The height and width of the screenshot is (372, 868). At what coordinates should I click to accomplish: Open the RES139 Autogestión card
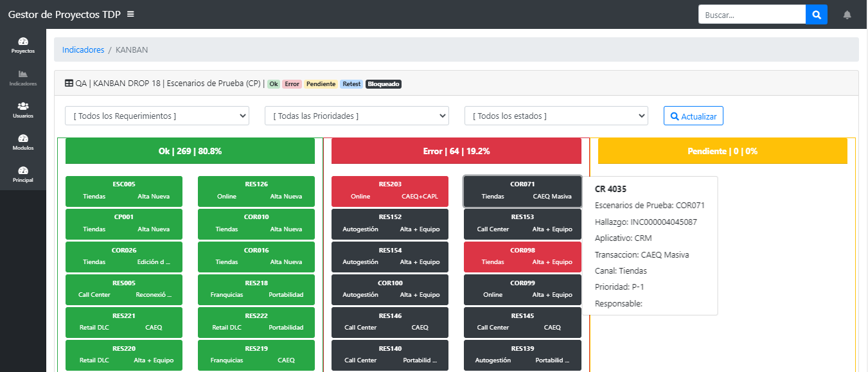pos(522,355)
